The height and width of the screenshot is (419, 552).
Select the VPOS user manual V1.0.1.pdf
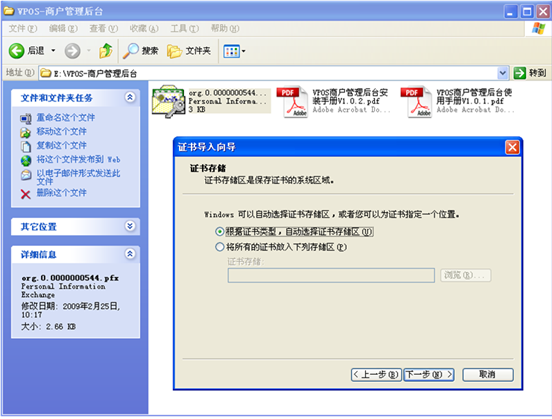457,101
